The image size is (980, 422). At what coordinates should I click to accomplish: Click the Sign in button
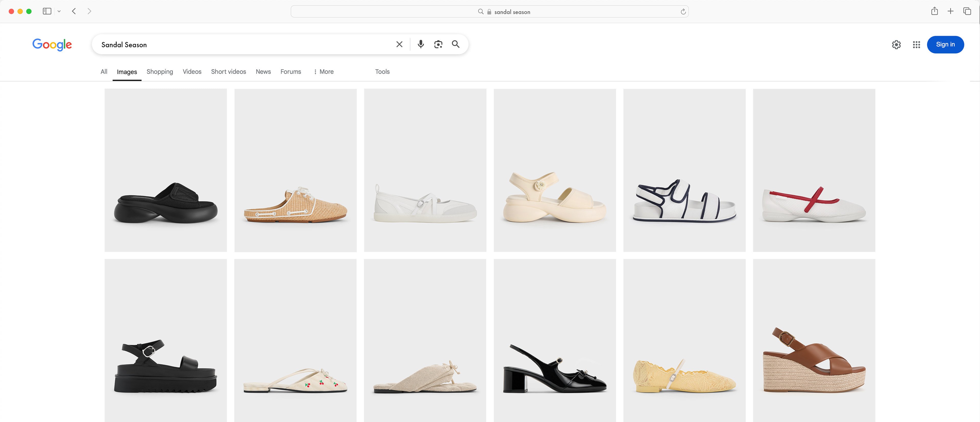(x=946, y=44)
